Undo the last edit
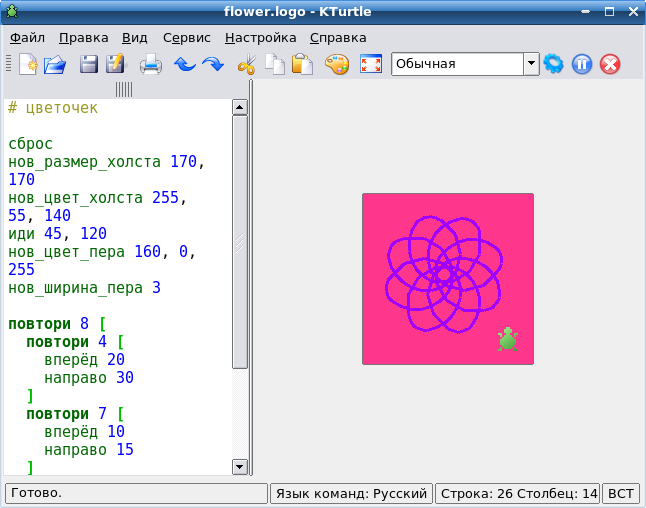 (x=184, y=64)
